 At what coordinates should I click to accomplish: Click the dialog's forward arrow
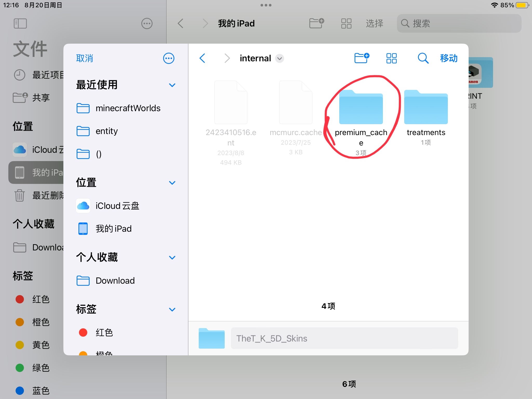pyautogui.click(x=227, y=58)
